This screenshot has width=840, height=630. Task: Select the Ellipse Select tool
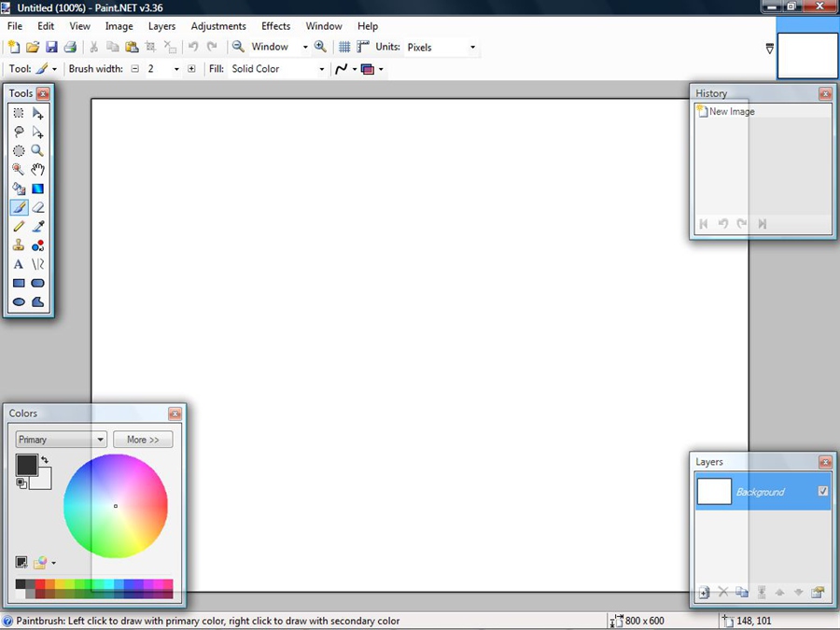19,150
